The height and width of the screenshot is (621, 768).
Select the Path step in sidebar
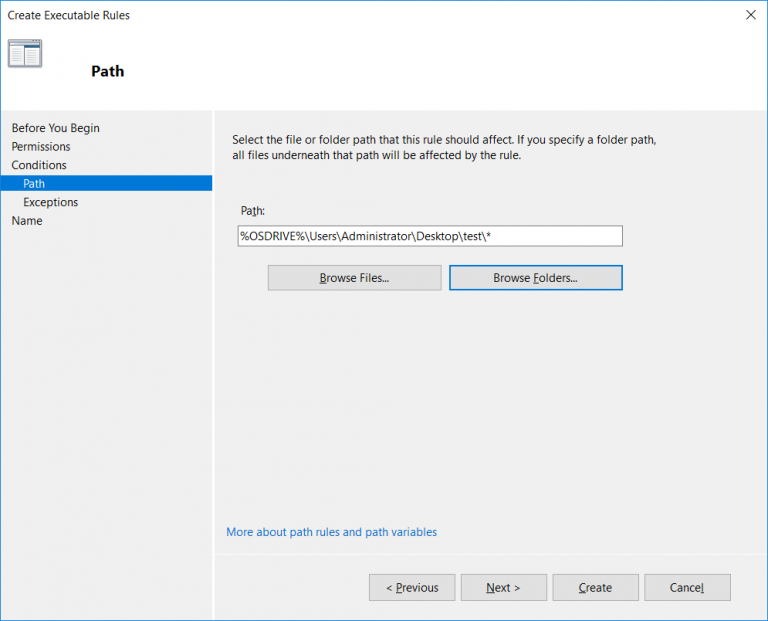(106, 183)
